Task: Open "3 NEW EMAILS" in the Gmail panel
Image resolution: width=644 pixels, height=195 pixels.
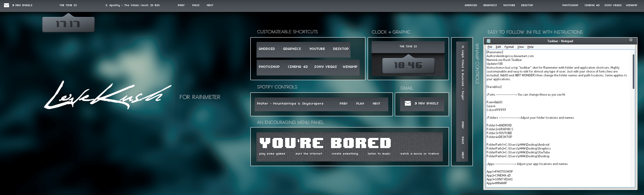Action: (426, 103)
